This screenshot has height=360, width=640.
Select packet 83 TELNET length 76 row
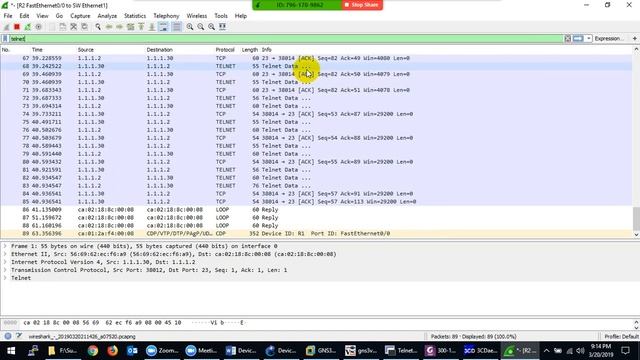click(316, 186)
